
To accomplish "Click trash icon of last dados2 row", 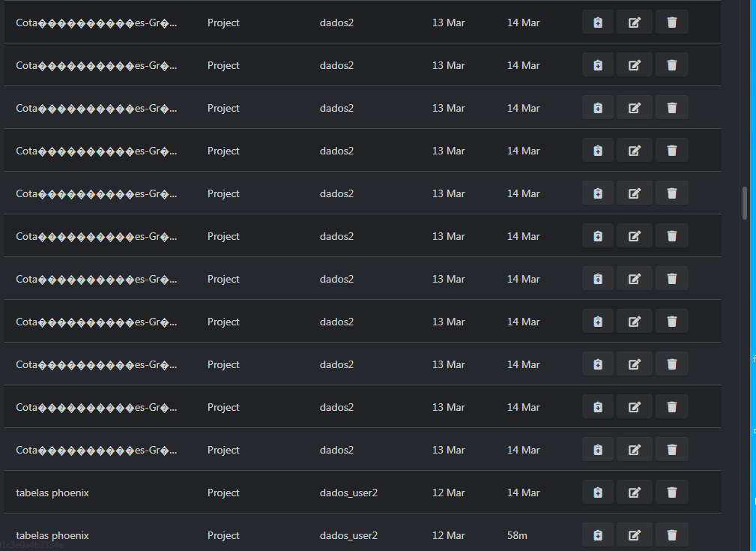I will [x=671, y=450].
